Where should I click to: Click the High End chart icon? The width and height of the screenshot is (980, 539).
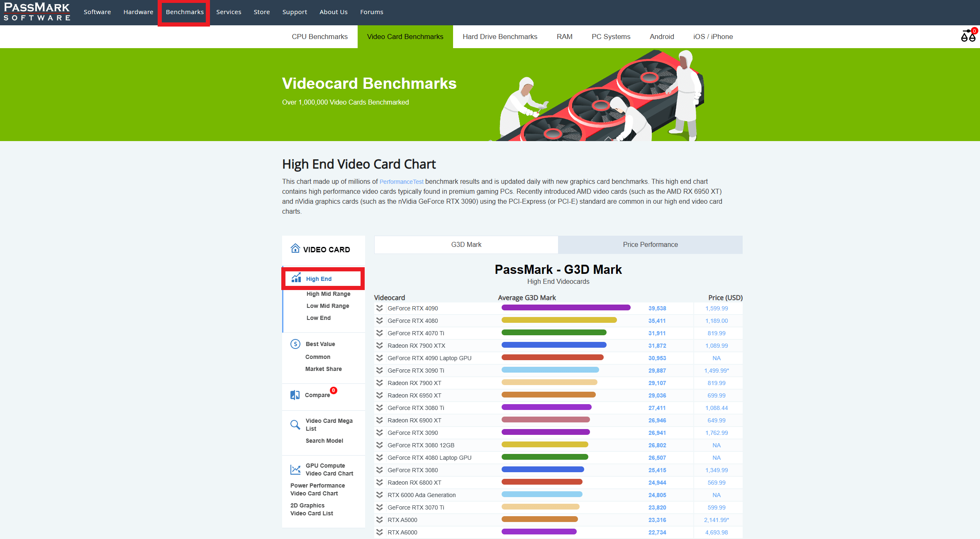pos(296,278)
